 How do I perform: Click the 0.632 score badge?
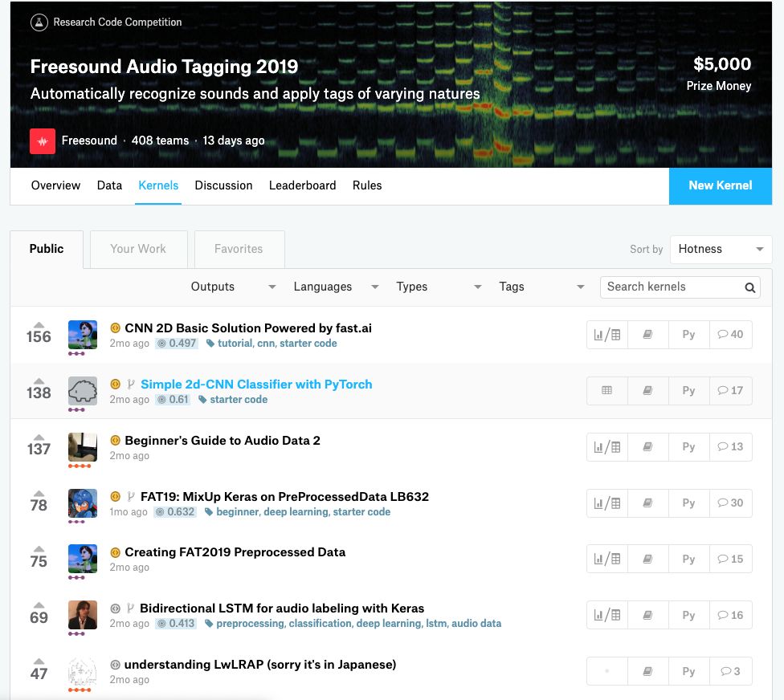[175, 512]
